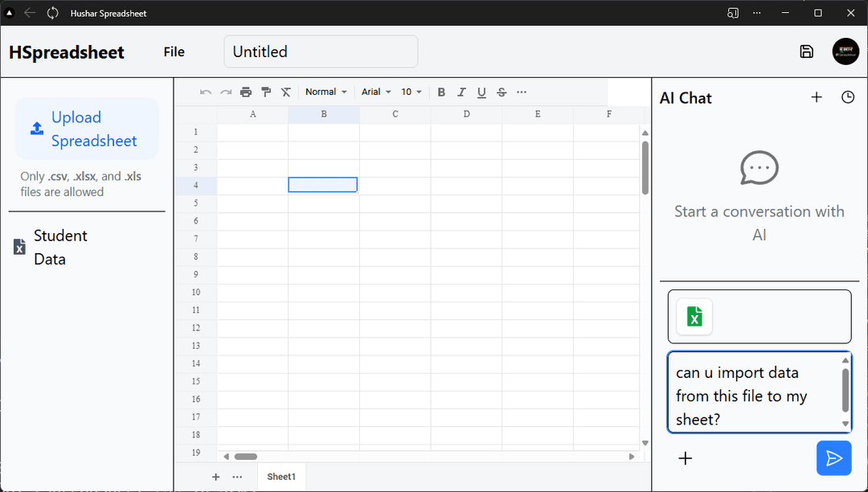Viewport: 868px width, 492px height.
Task: Click the Upload Spreadsheet button
Action: click(87, 129)
